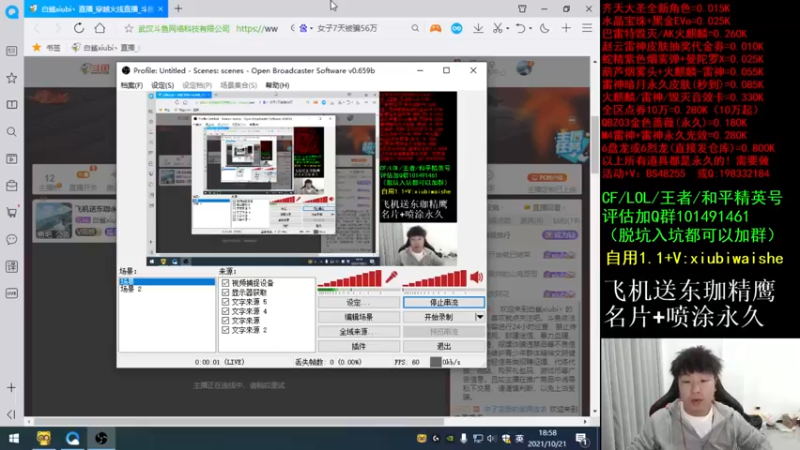Viewport: 800px width, 450px height.
Task: Click the 退出 button in OBS
Action: click(x=444, y=346)
